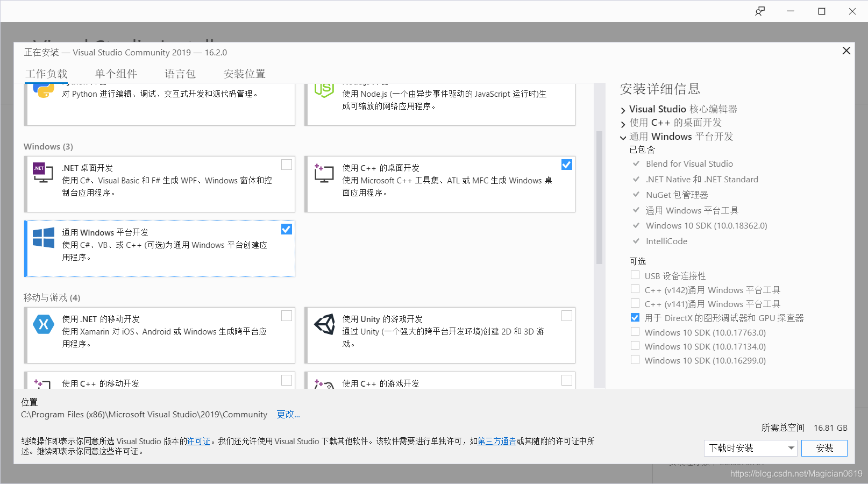
Task: Click Windows 10 SDK (10.0.18362.0) item
Action: coord(707,225)
